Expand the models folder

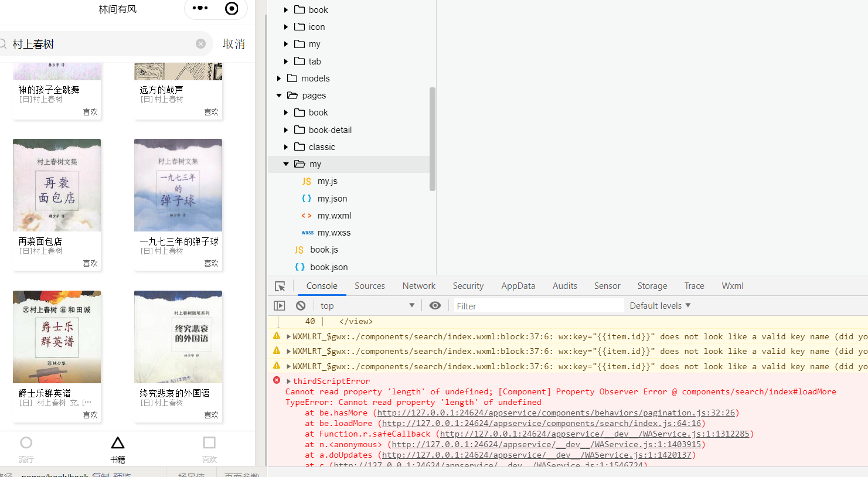coord(279,79)
